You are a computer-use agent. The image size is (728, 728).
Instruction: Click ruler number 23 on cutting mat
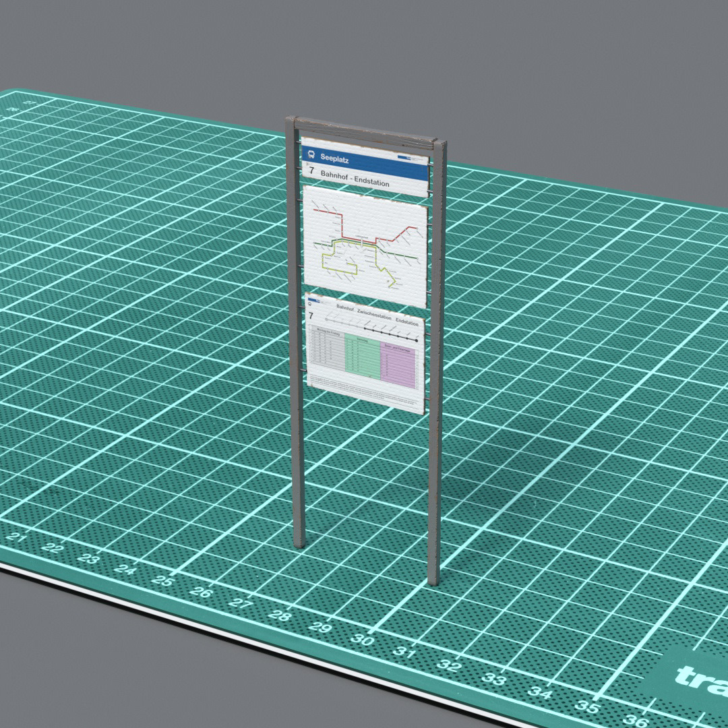coord(88,558)
